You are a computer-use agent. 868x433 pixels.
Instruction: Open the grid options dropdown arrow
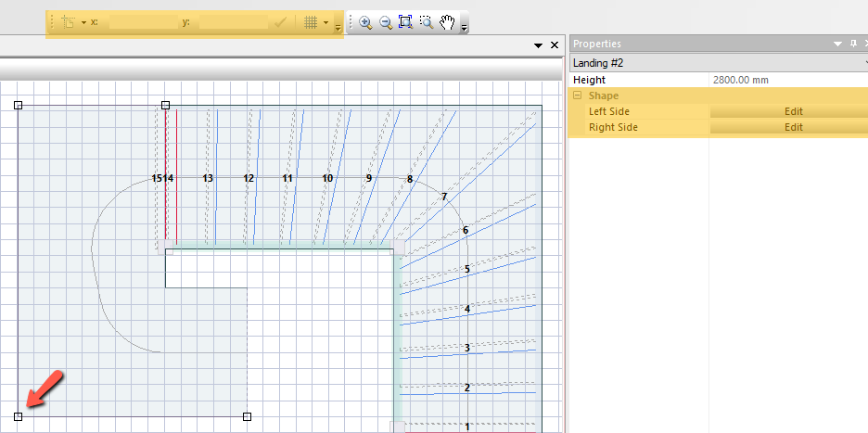click(x=326, y=22)
